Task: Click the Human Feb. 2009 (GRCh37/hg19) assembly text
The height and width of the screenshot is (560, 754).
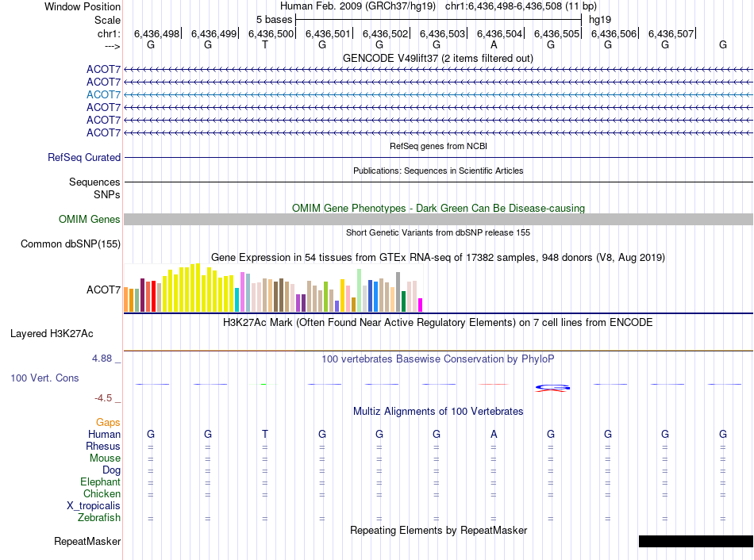Action: (x=358, y=6)
